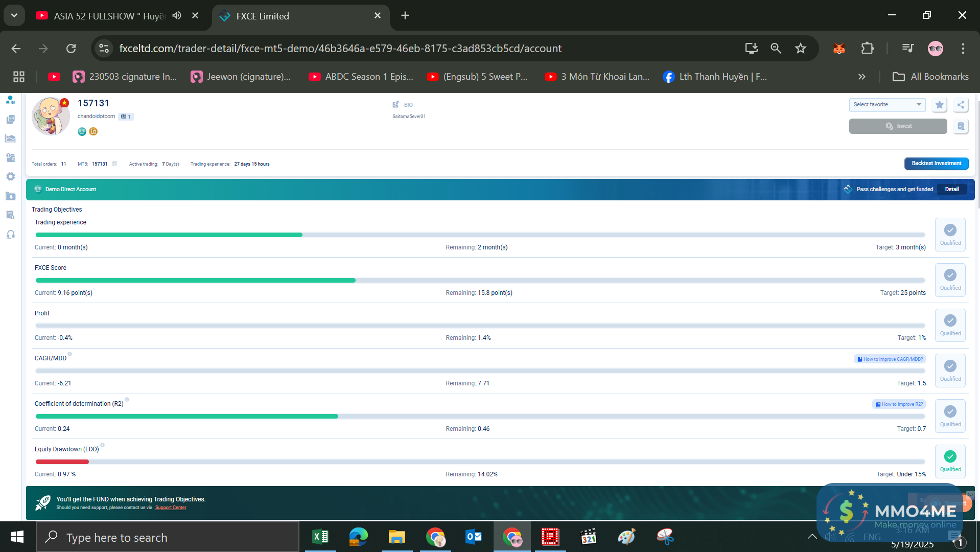
Task: Select the FXCE Limited tab
Action: click(300, 16)
